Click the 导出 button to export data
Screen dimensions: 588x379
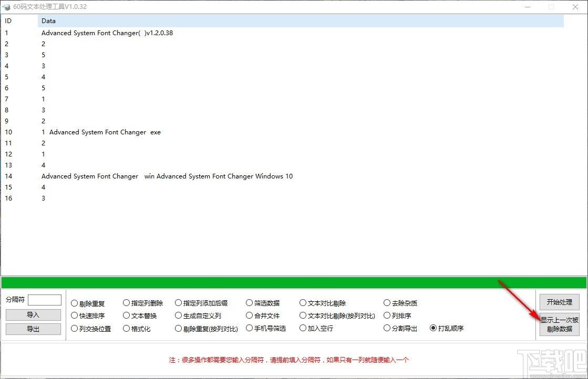[33, 329]
